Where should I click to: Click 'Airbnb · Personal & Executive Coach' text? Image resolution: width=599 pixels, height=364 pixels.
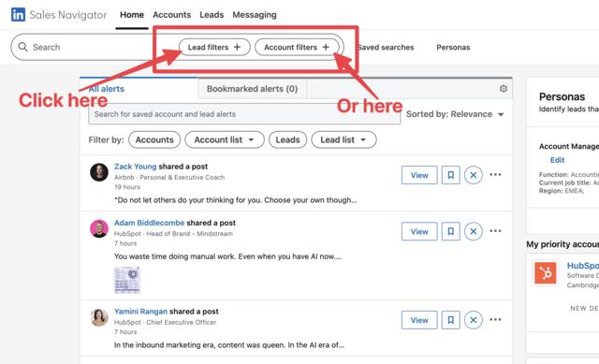(x=169, y=177)
